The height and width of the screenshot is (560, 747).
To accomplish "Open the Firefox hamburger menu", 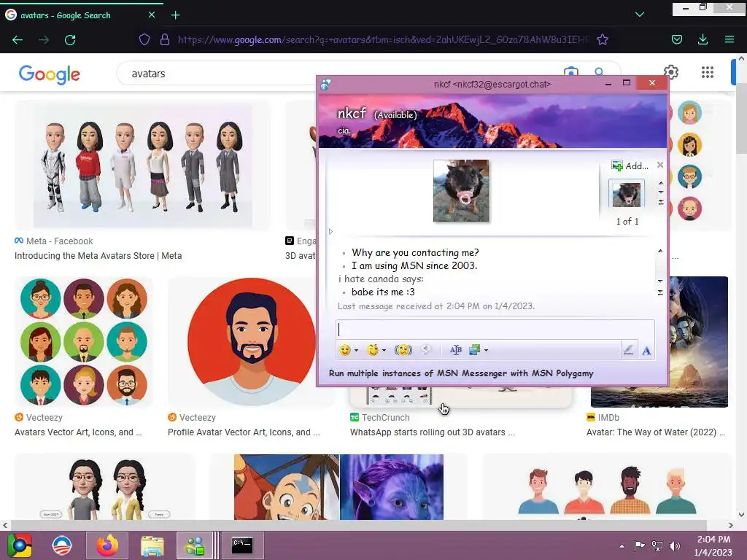I will coord(729,39).
